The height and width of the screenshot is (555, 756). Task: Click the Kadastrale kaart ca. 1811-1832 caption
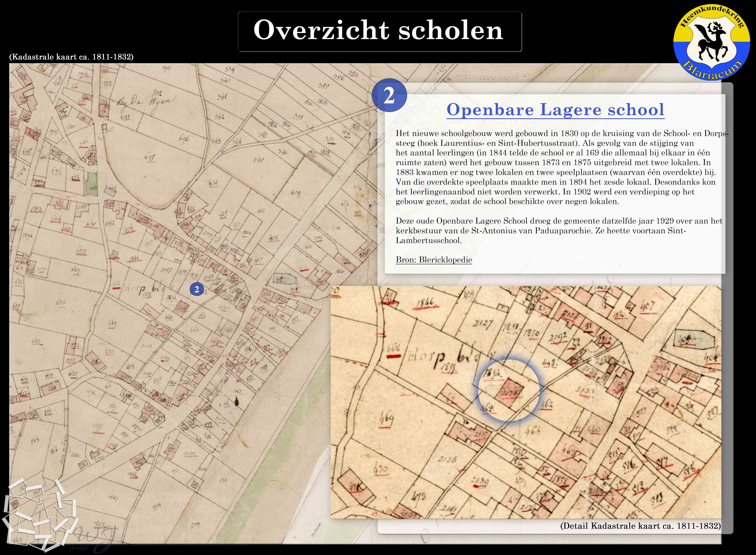(71, 57)
